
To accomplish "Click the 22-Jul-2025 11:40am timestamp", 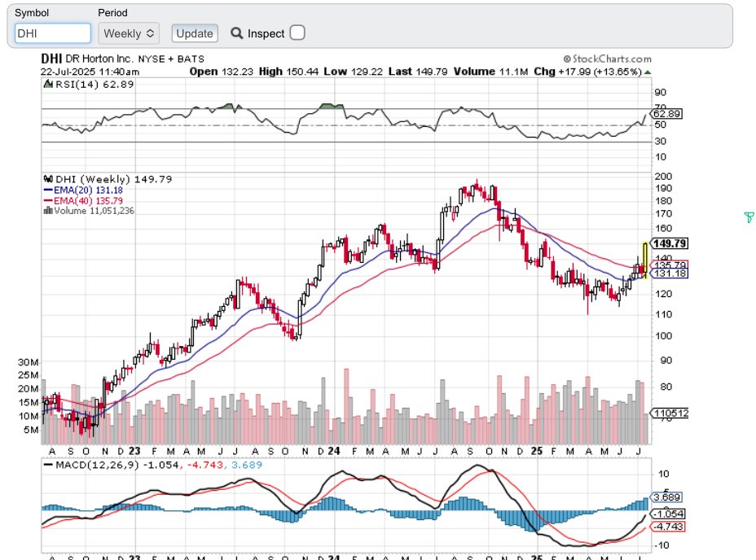I will [90, 72].
